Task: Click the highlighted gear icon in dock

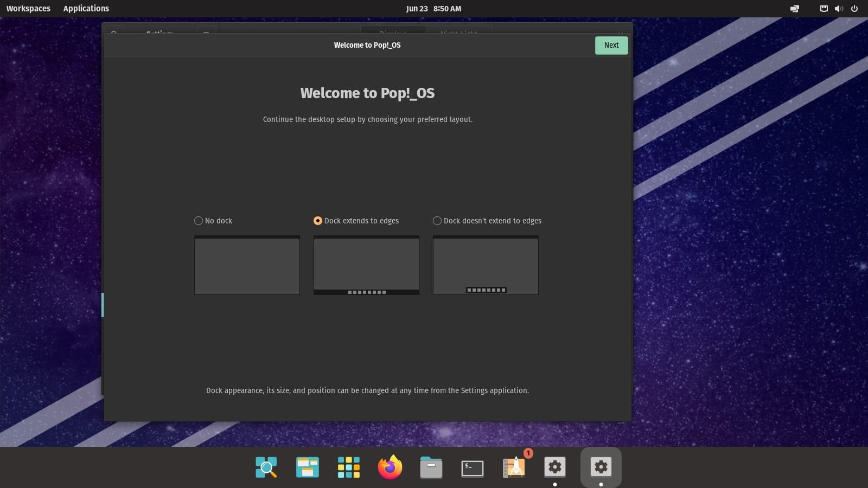Action: (601, 467)
